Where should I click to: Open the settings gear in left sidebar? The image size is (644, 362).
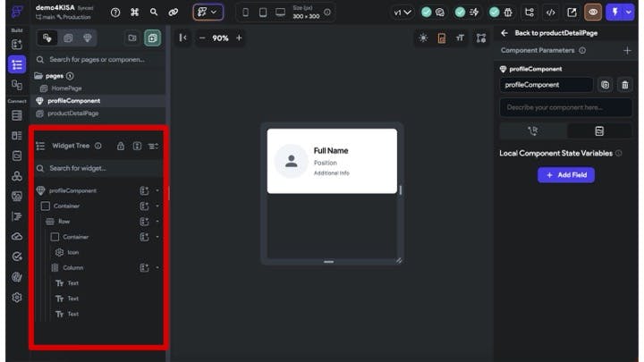pos(17,297)
